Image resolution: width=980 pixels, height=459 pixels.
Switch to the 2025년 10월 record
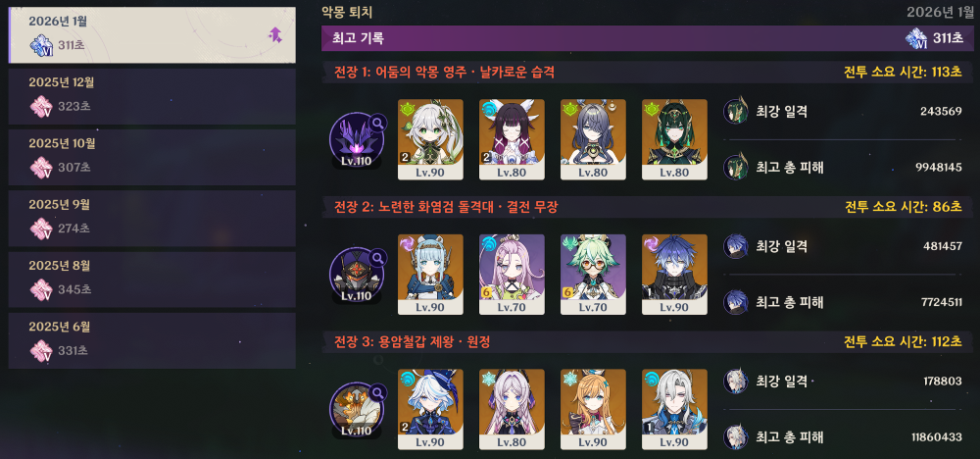click(152, 158)
